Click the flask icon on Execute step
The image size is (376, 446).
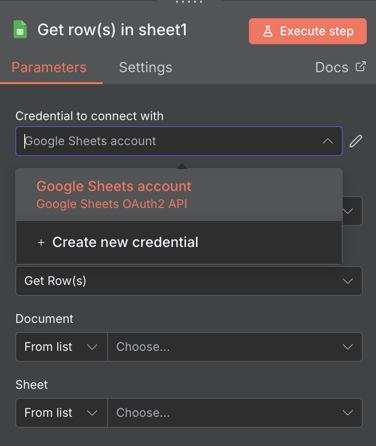(x=268, y=31)
